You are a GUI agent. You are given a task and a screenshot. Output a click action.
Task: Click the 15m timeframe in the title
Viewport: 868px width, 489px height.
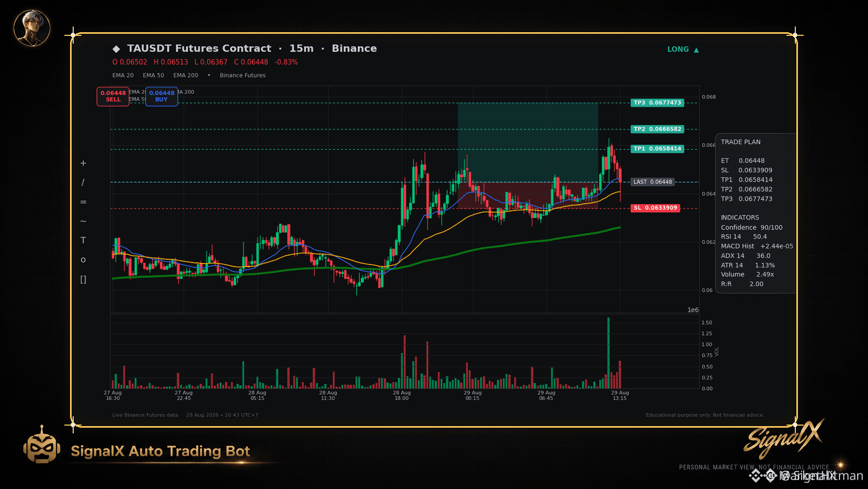tap(302, 48)
